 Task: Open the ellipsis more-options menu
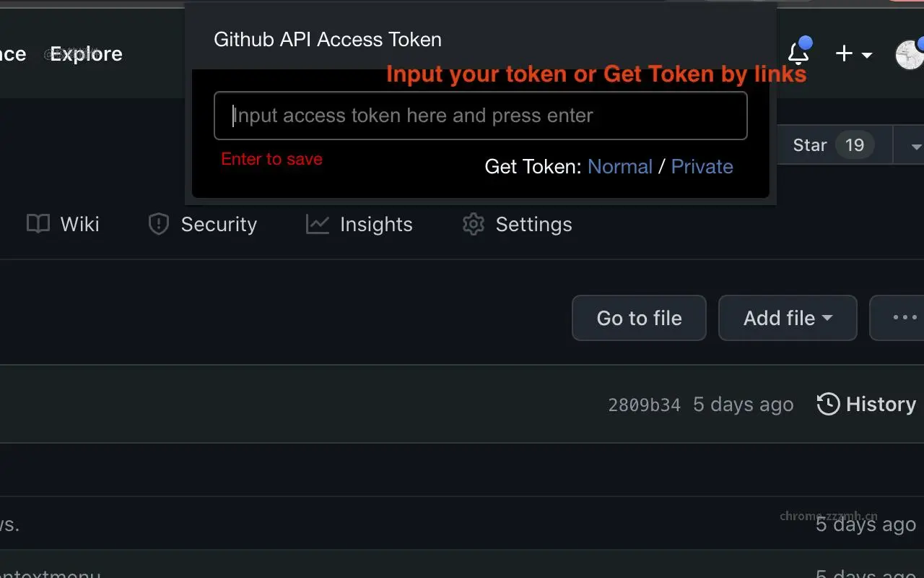pos(905,318)
